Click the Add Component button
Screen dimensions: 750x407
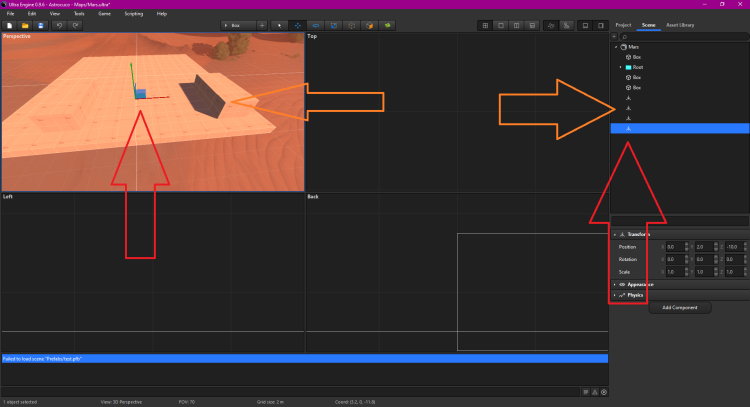click(680, 308)
